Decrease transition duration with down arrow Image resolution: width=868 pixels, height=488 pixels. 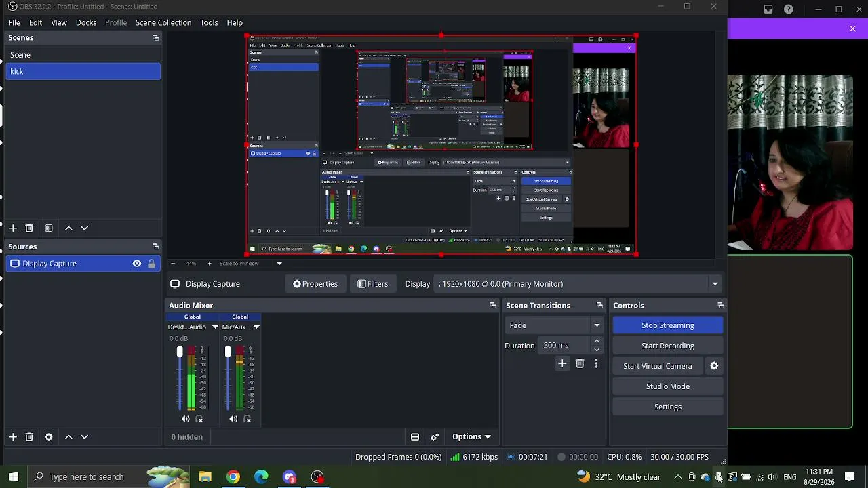[x=597, y=350]
